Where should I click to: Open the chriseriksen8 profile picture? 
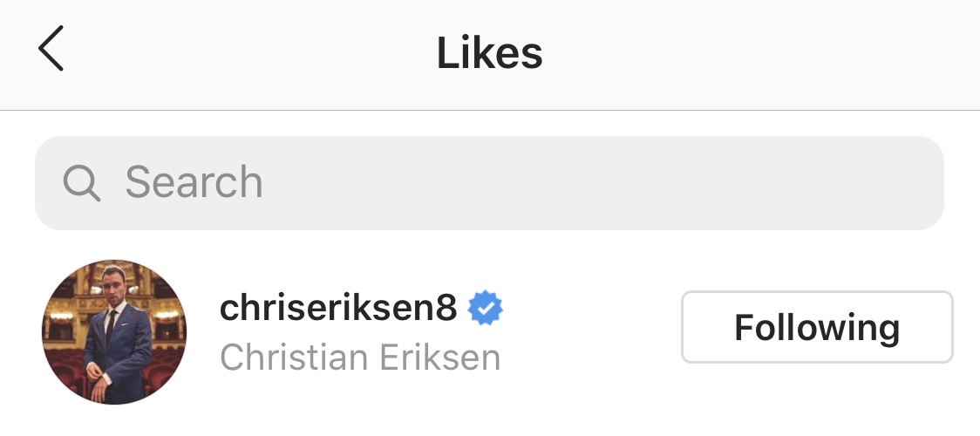pyautogui.click(x=113, y=332)
